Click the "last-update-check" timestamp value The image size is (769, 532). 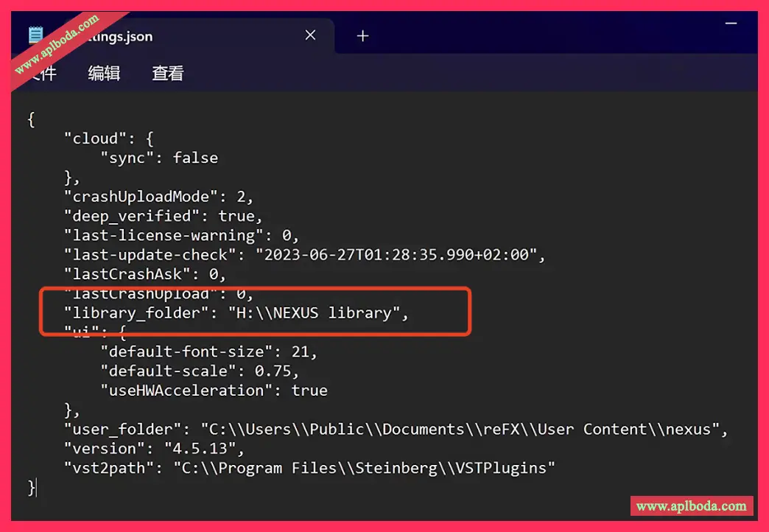point(398,255)
